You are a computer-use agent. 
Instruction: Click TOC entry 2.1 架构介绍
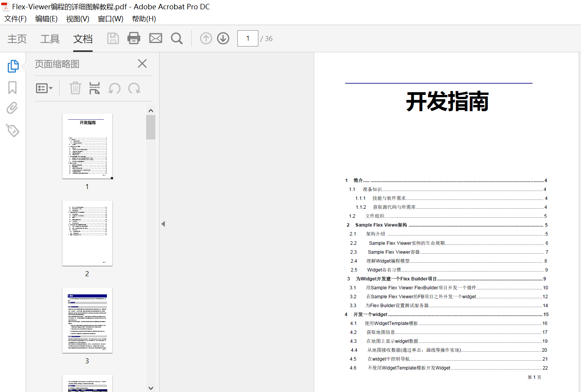coord(449,234)
